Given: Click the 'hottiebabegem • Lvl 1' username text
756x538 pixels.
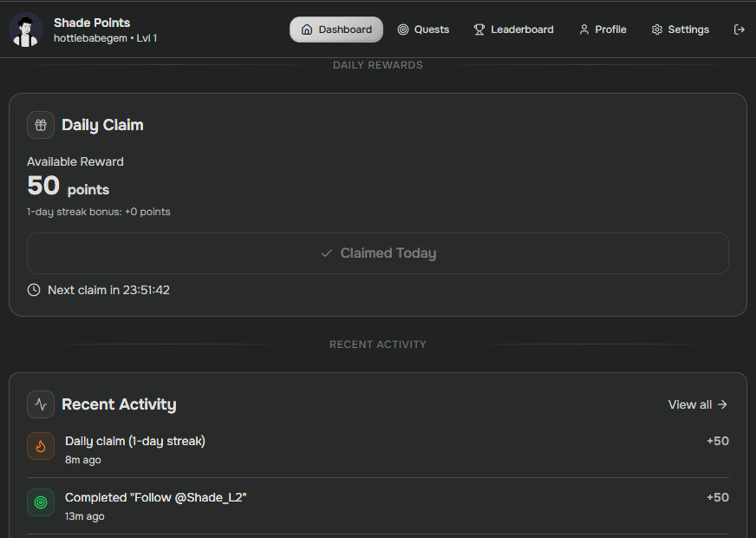Looking at the screenshot, I should pyautogui.click(x=105, y=38).
